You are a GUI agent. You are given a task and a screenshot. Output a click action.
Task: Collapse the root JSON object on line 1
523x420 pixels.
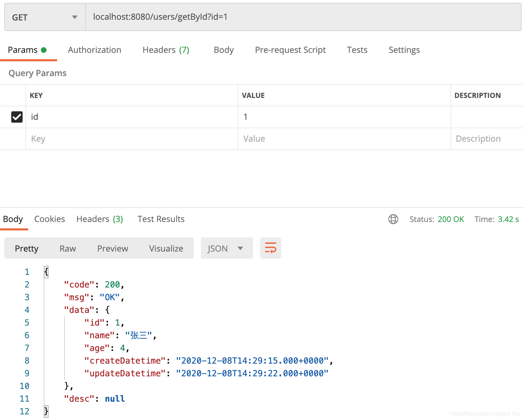click(46, 272)
